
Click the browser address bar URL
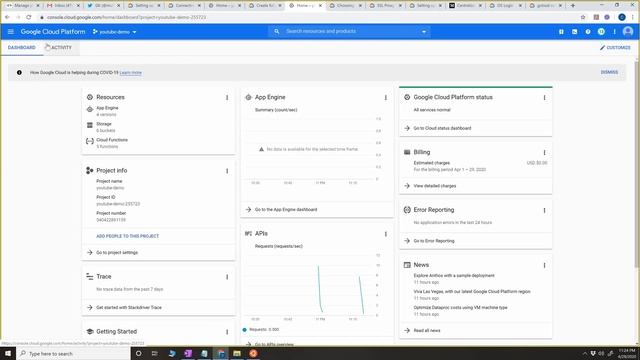click(x=127, y=18)
